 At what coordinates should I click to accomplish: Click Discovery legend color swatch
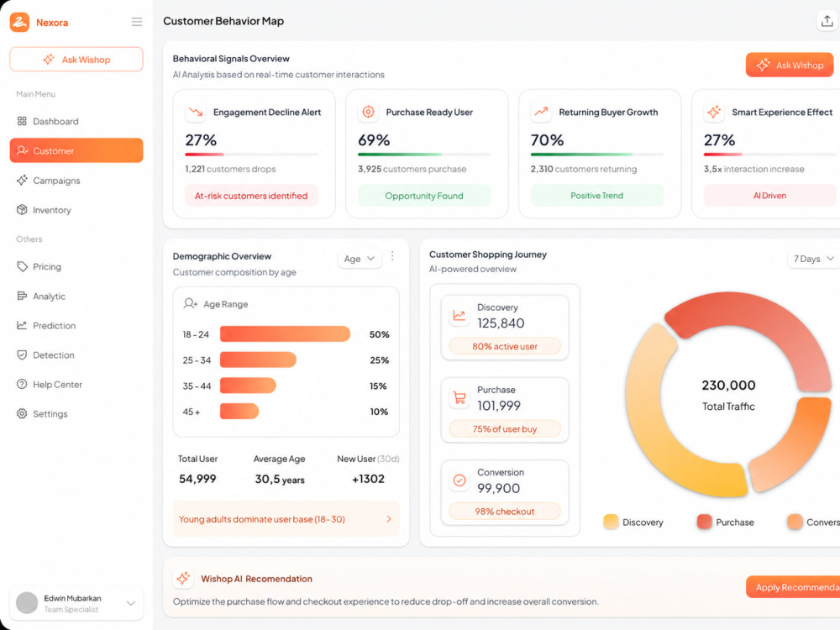click(x=611, y=522)
